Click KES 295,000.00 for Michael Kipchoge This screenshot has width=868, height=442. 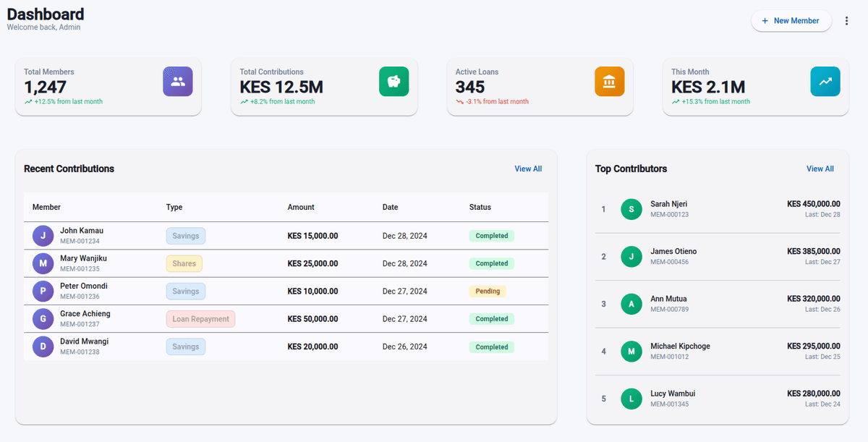click(x=814, y=346)
